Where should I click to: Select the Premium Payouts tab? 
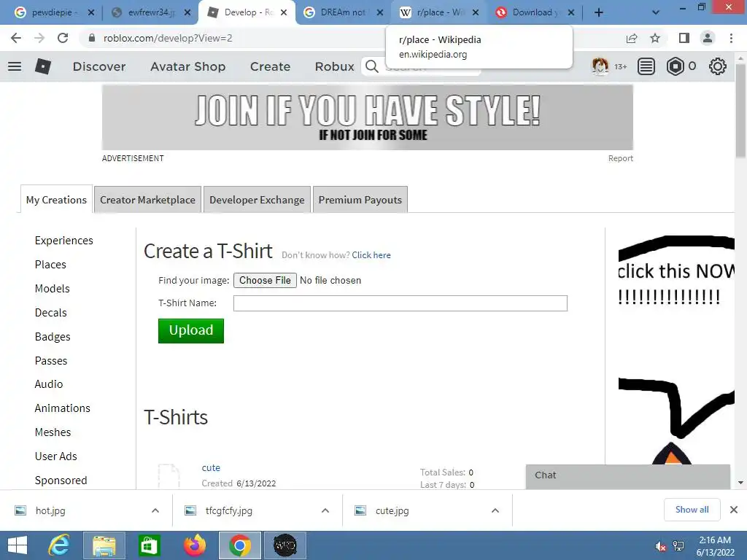click(360, 200)
